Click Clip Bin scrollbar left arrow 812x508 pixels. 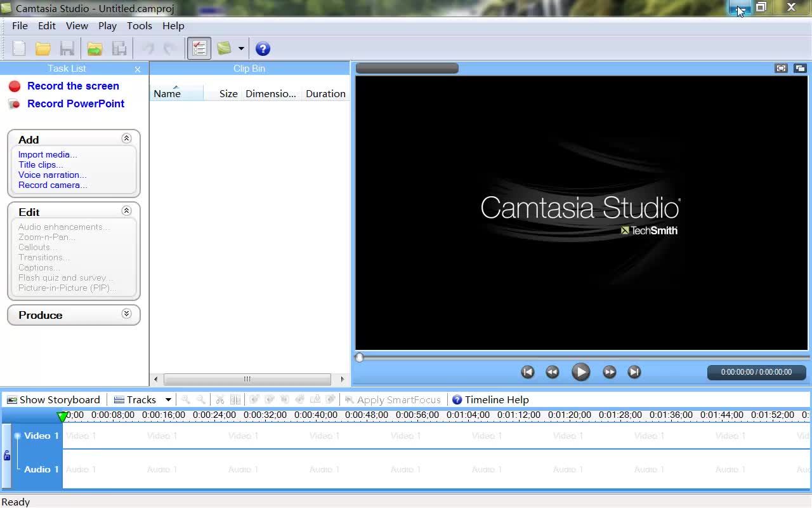coord(156,379)
